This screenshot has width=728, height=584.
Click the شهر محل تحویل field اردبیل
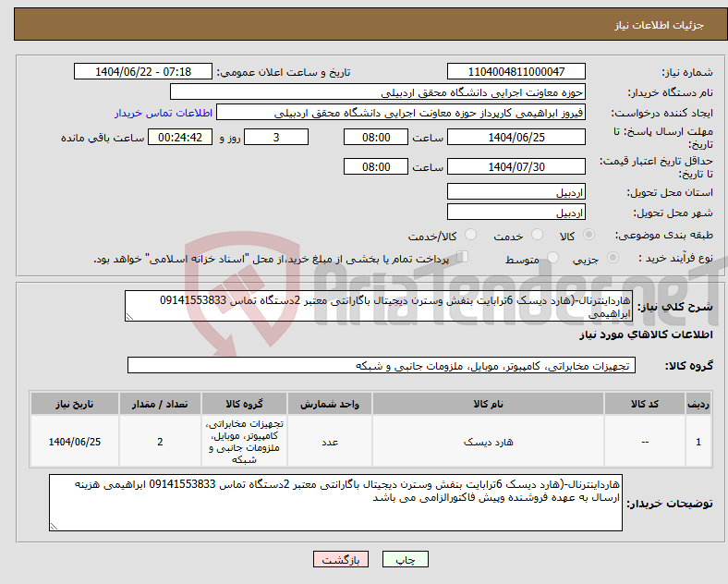pyautogui.click(x=516, y=212)
